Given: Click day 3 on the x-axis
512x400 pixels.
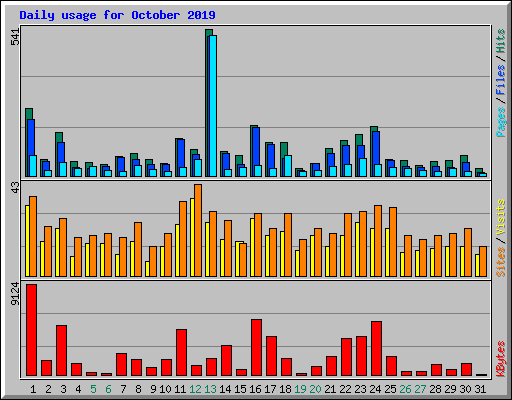Looking at the screenshot, I should point(63,389).
